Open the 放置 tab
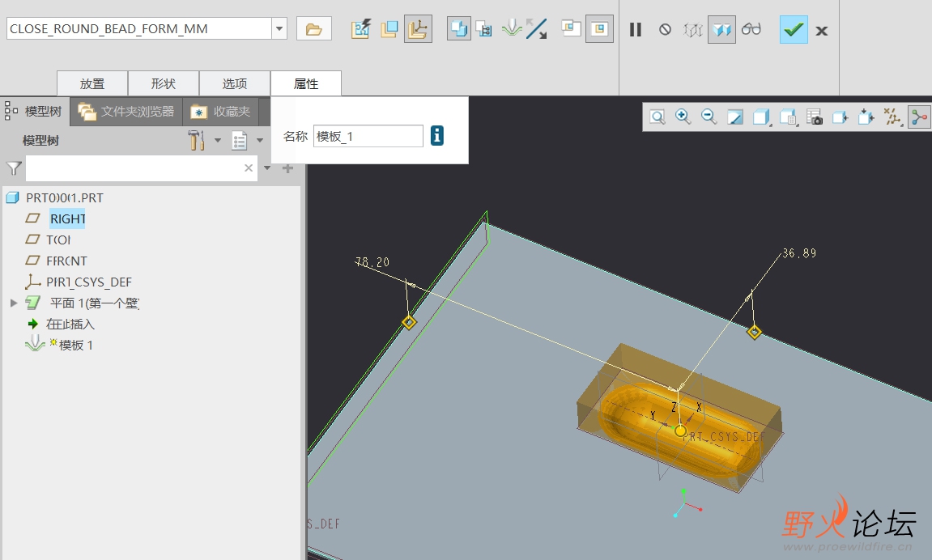Screen dimensions: 932x560 pyautogui.click(x=92, y=83)
